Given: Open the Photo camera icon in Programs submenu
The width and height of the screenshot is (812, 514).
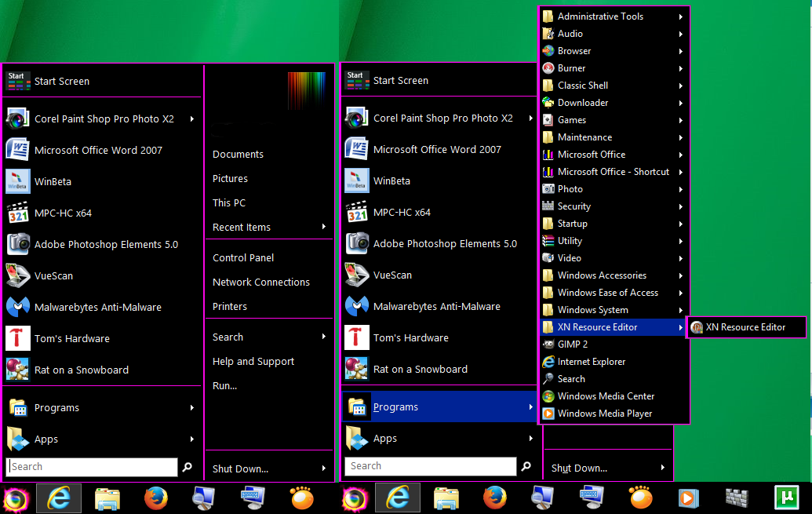Looking at the screenshot, I should [548, 189].
